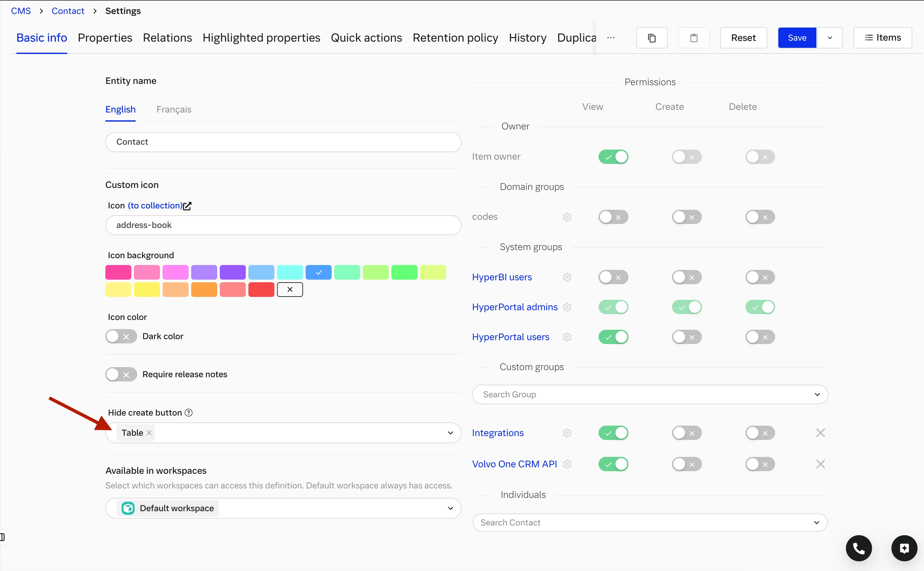Toggle HyperPortal users Create permission
924x571 pixels.
[x=686, y=337]
